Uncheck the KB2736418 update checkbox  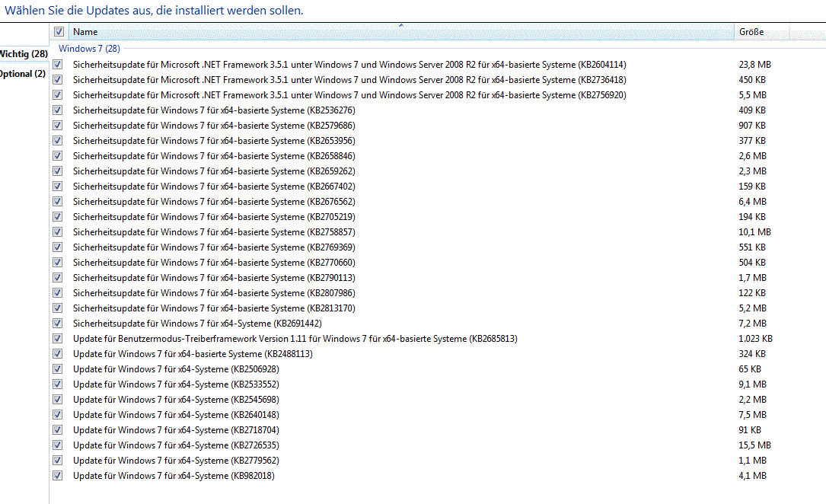[58, 79]
